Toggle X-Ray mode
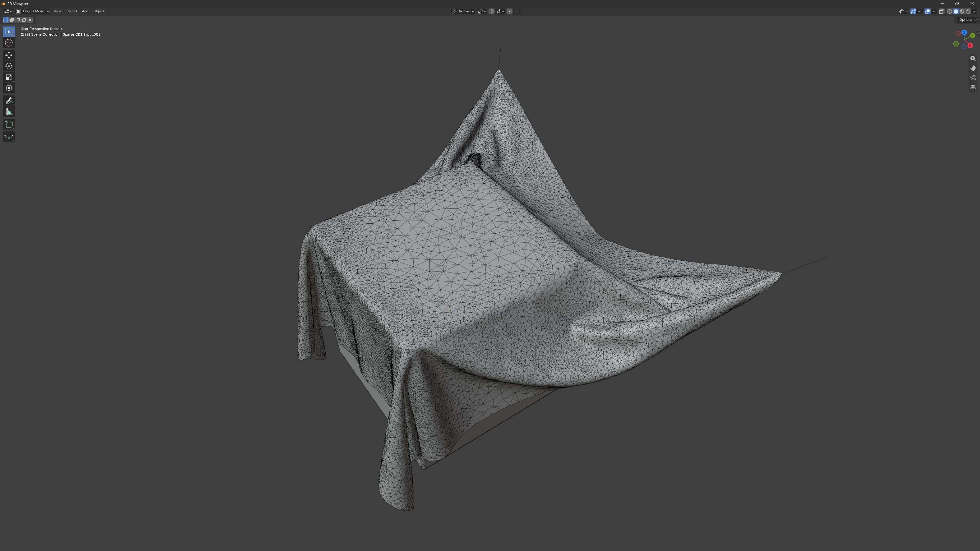This screenshot has width=980, height=551. click(x=942, y=11)
